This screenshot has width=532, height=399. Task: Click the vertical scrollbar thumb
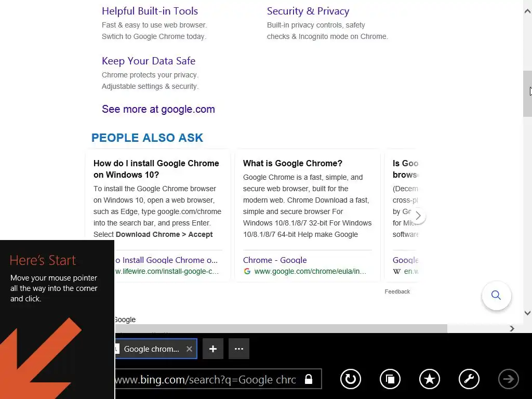[527, 94]
